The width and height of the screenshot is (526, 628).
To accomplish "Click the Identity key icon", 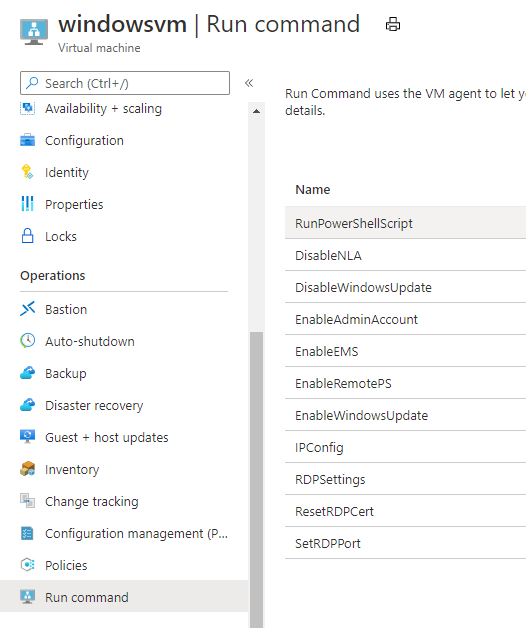I will 28,172.
